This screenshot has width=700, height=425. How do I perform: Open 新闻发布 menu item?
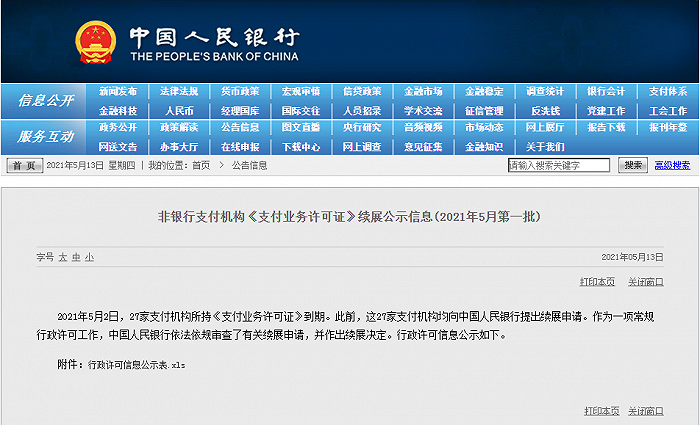point(118,92)
